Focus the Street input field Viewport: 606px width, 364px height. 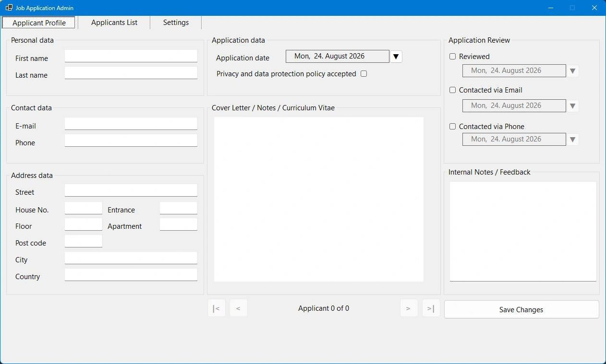tap(131, 190)
